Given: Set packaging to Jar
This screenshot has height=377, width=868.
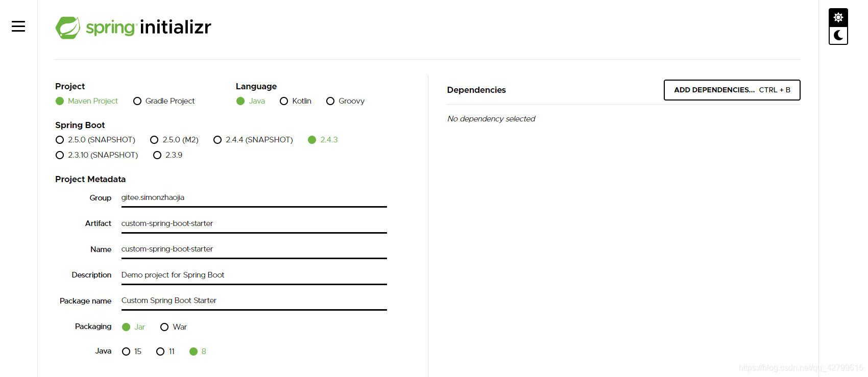Looking at the screenshot, I should (134, 327).
